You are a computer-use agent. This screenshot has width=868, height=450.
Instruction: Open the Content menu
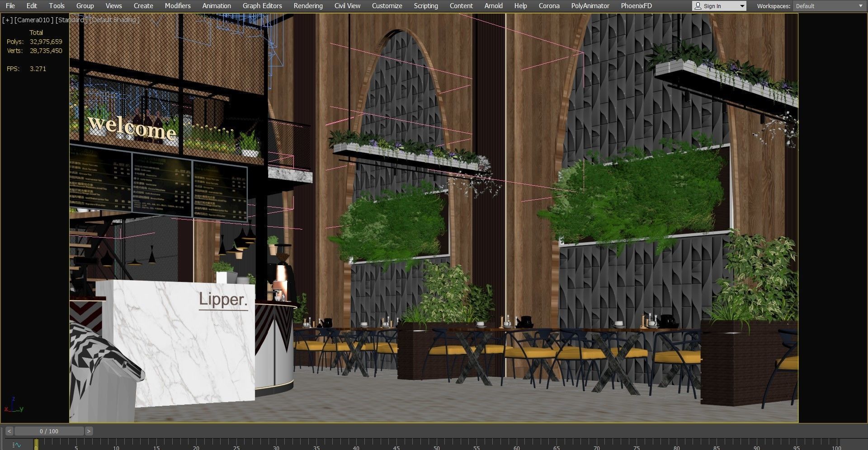pos(461,6)
